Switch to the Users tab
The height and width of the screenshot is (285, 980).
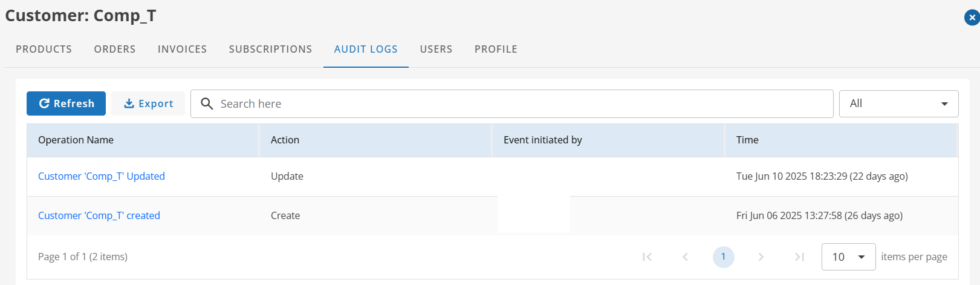pos(436,49)
